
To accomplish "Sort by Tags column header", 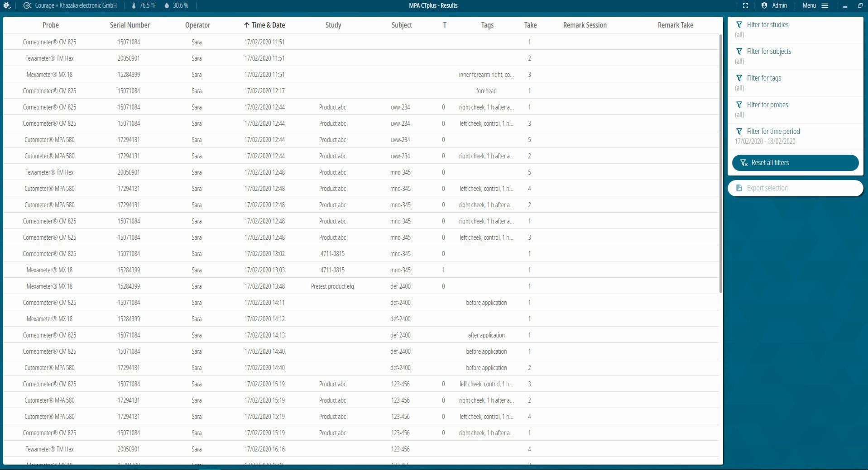I will [487, 25].
